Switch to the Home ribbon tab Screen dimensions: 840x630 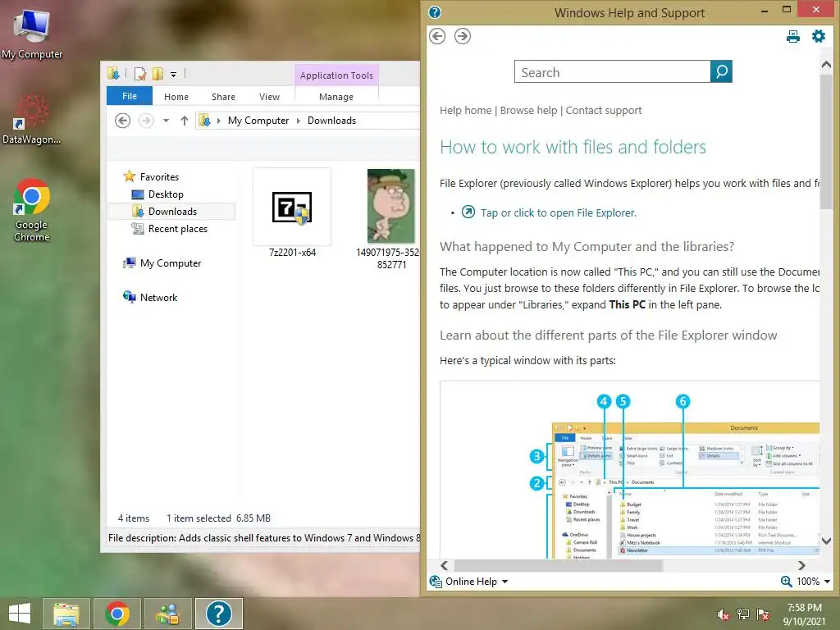(176, 97)
